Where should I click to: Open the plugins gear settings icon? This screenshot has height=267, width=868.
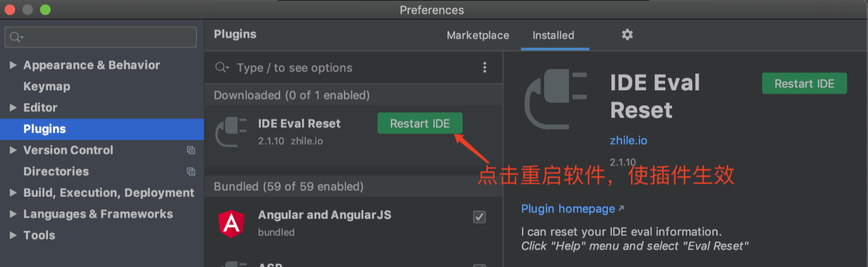coord(627,35)
